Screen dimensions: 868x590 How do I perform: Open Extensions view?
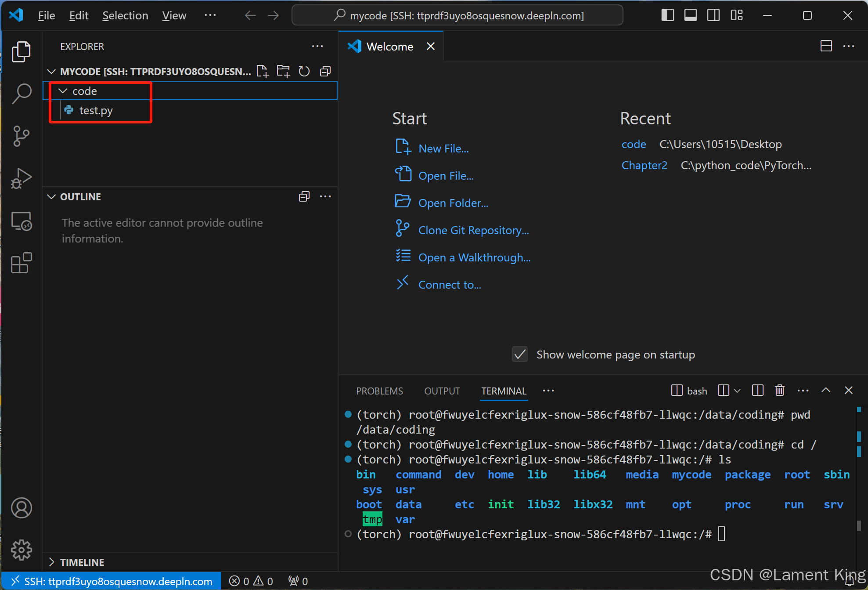[x=21, y=263]
